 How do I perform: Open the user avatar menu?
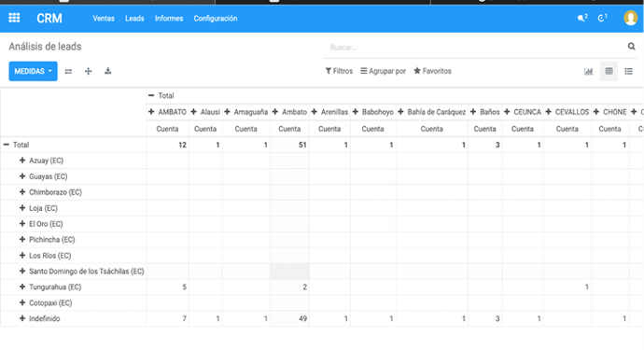click(630, 18)
